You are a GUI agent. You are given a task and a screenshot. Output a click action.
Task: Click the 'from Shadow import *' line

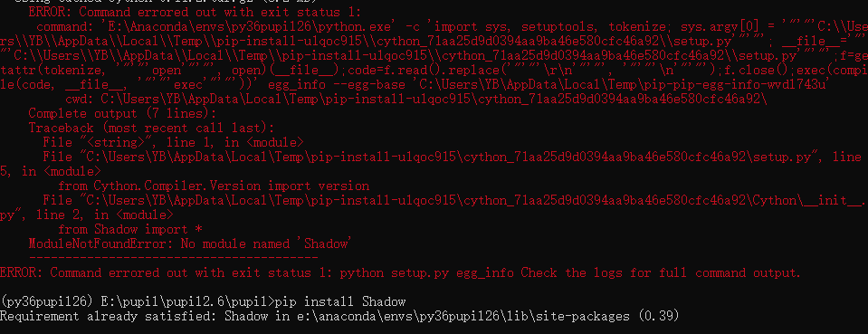tap(130, 229)
